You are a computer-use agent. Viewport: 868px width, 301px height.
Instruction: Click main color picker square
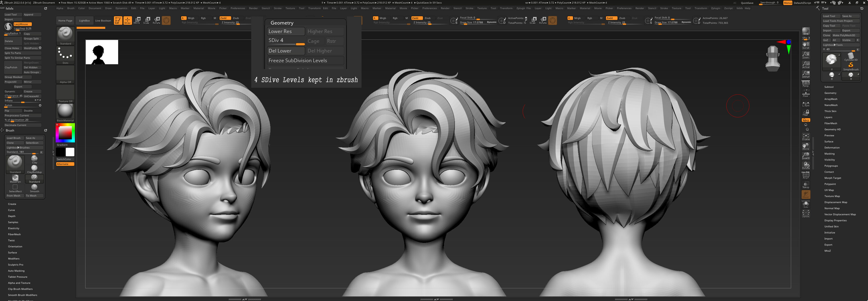pos(65,133)
